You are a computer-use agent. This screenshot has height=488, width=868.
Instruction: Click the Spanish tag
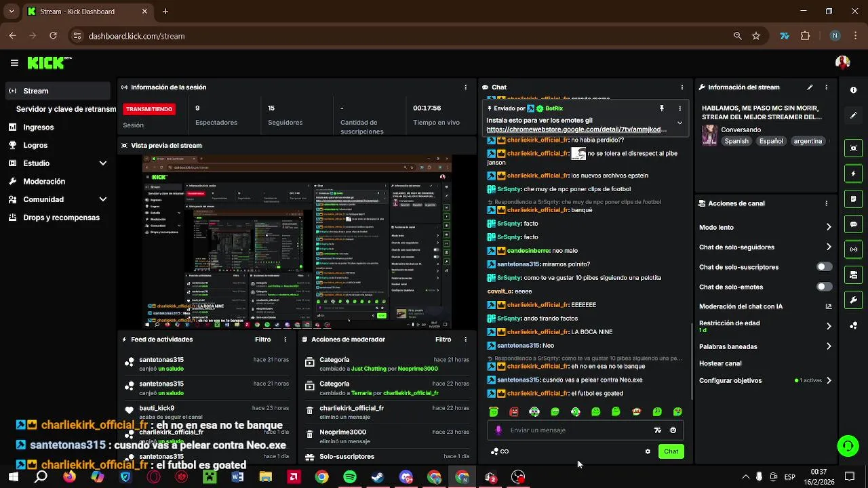[x=736, y=141]
